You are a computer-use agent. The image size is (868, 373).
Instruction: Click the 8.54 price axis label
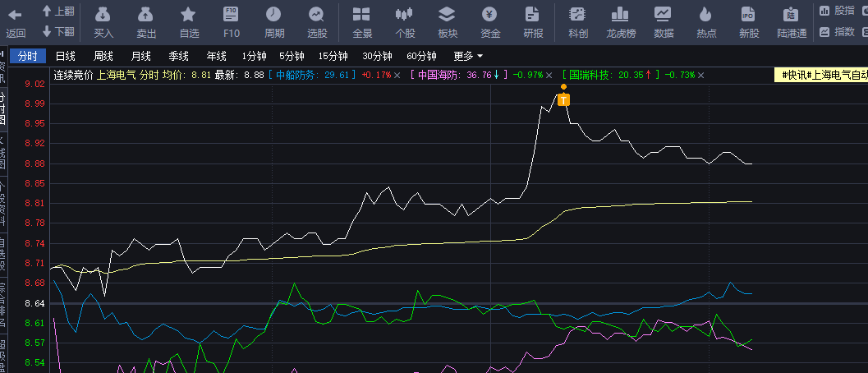34,363
